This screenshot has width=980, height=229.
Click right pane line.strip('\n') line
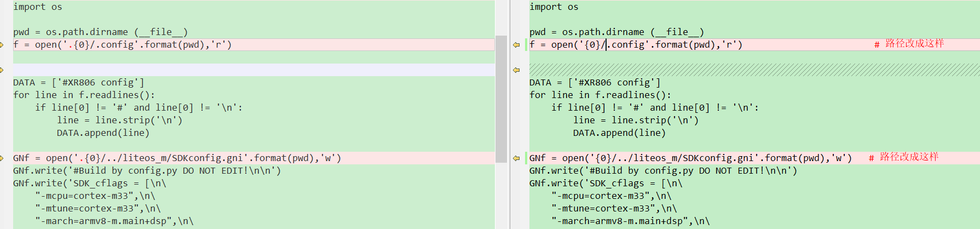[636, 121]
